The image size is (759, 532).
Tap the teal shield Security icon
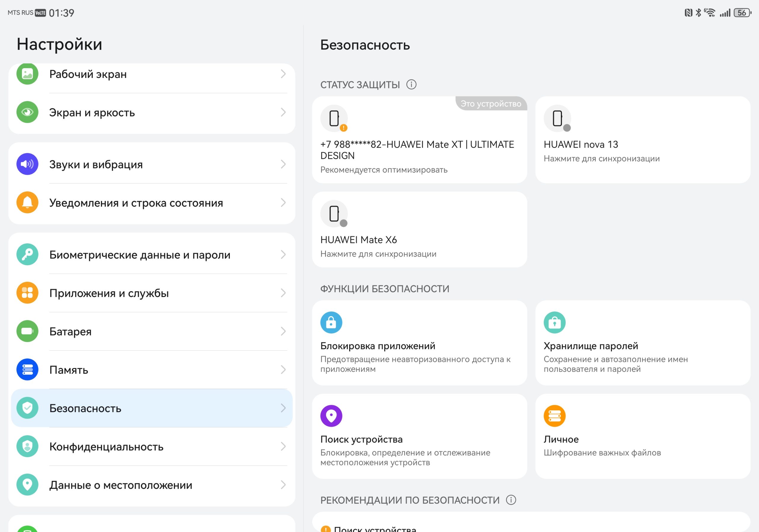coord(28,408)
